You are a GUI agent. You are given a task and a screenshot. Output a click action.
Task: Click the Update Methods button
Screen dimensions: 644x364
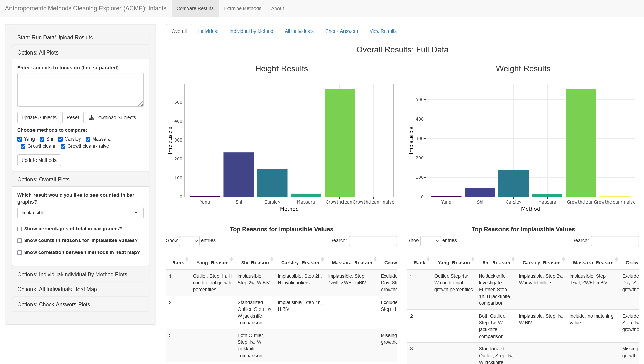pyautogui.click(x=39, y=160)
